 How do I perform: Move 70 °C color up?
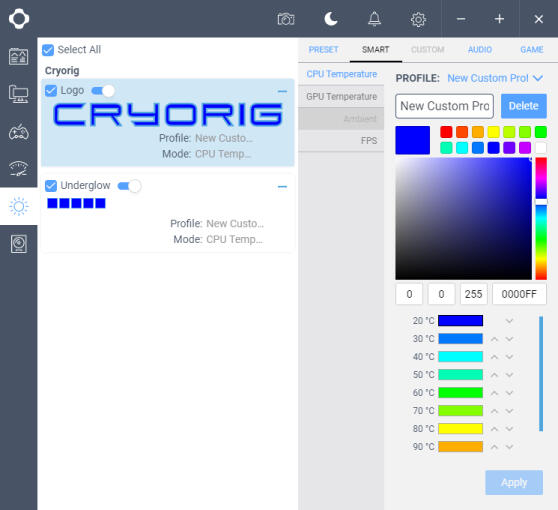[494, 411]
